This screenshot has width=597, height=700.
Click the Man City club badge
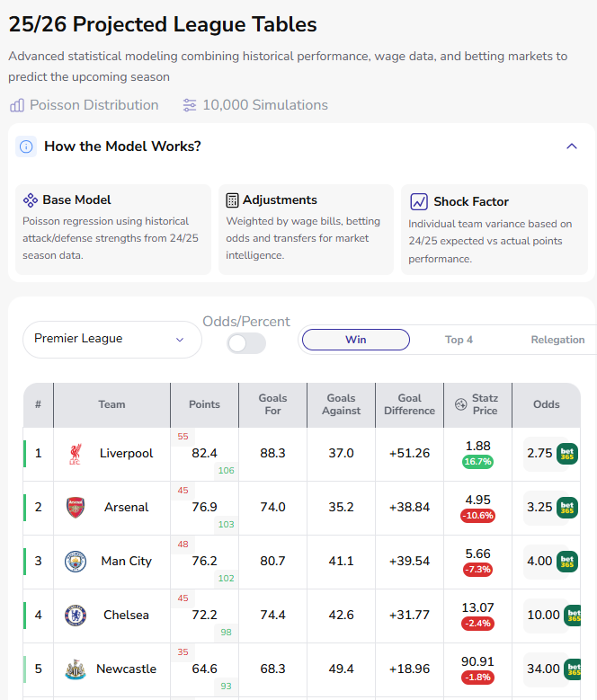pyautogui.click(x=76, y=562)
